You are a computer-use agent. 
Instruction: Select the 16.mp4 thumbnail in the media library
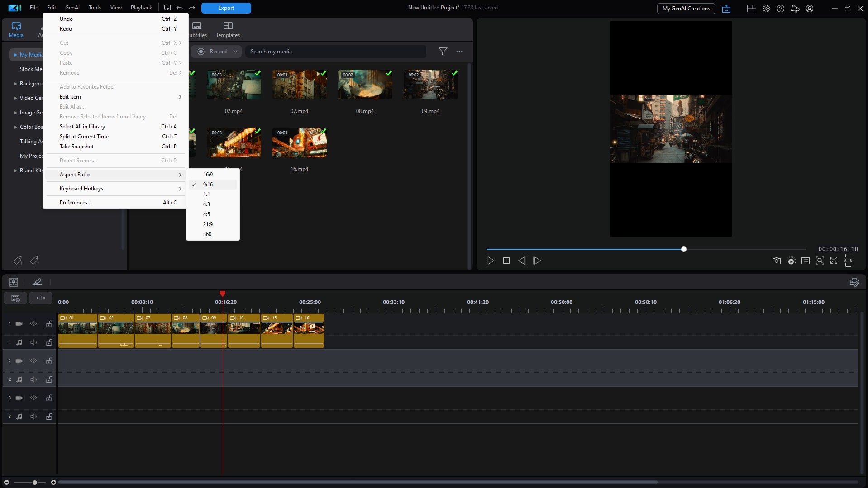[x=299, y=142]
